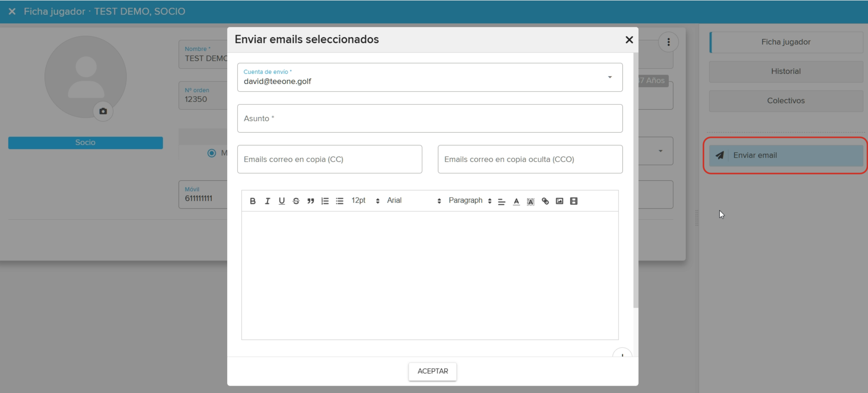Open the 12pt font size dropdown
The height and width of the screenshot is (393, 868).
coord(366,201)
